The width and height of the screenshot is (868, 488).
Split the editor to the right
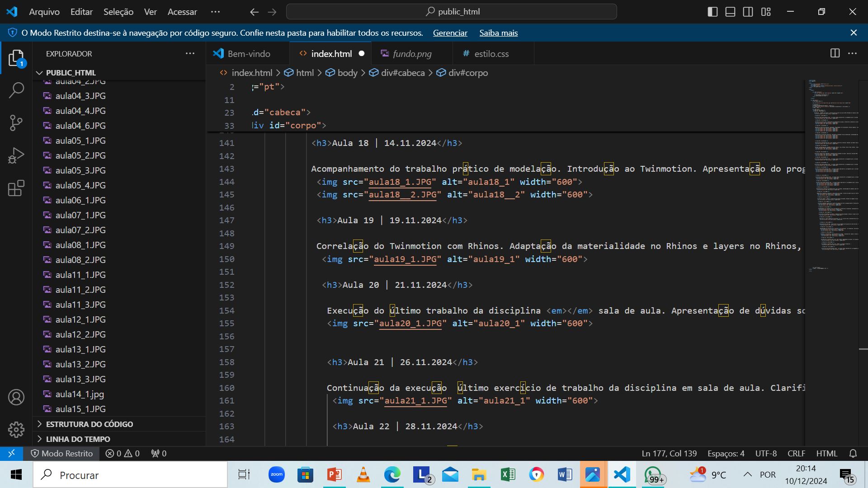[835, 53]
